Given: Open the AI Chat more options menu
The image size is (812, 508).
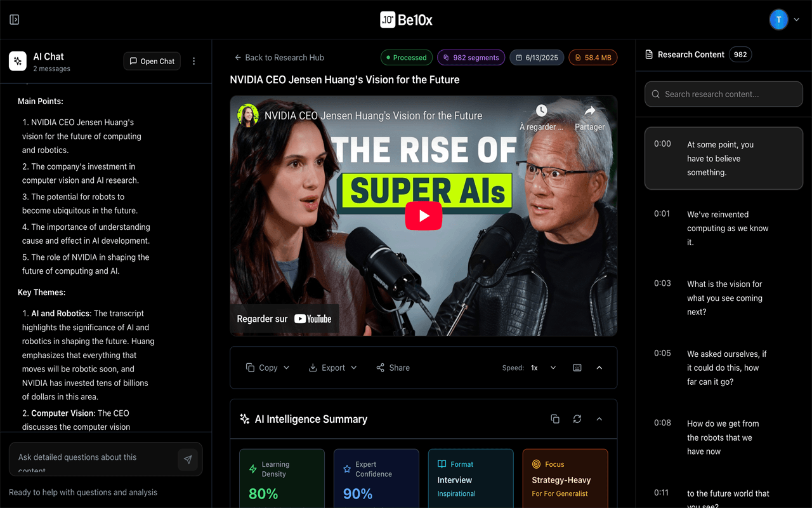Looking at the screenshot, I should [x=194, y=61].
